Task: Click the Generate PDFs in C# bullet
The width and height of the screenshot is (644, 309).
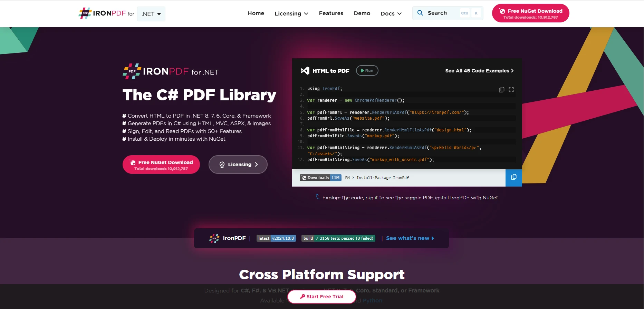Action: point(196,123)
